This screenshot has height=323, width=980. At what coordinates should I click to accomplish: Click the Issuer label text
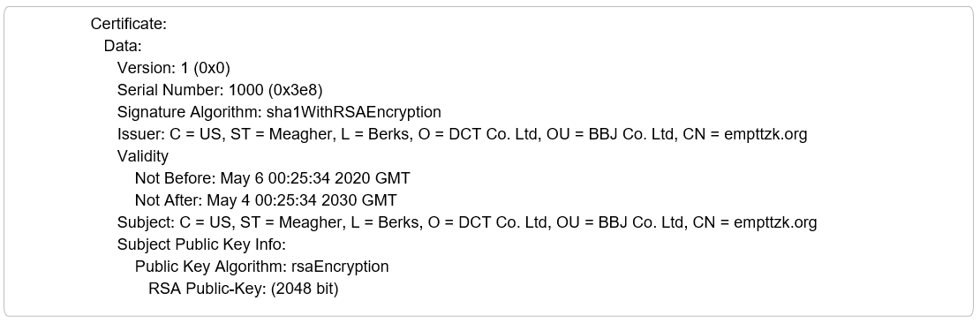141,133
